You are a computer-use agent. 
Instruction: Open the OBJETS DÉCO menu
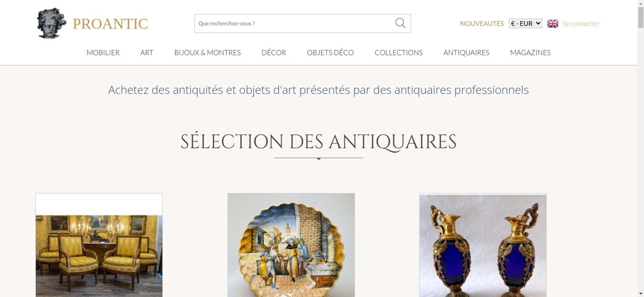pos(330,52)
